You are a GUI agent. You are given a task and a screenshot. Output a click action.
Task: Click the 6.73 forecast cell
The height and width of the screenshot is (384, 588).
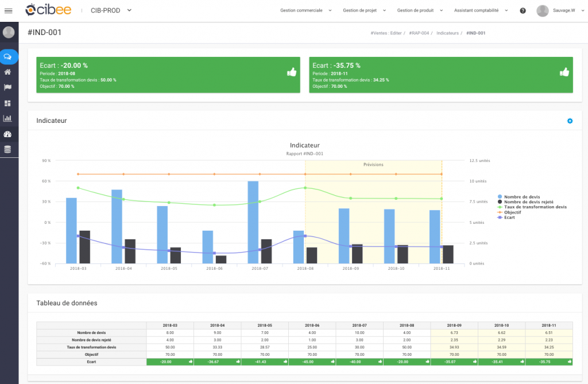(x=454, y=332)
